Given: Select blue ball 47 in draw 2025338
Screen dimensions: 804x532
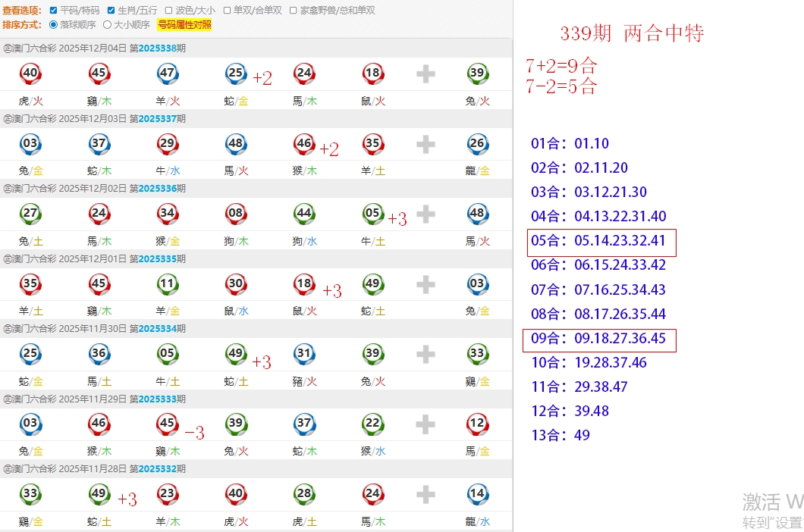Looking at the screenshot, I should coord(167,74).
